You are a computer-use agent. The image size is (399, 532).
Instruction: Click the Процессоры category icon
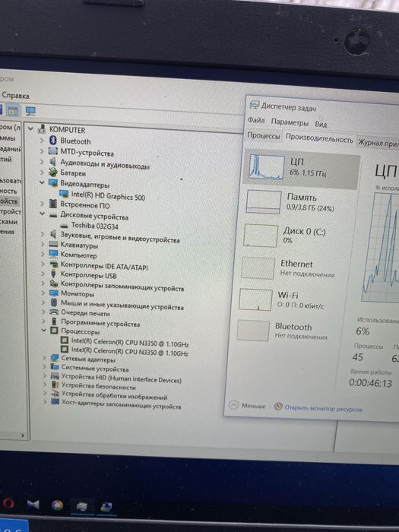point(54,331)
